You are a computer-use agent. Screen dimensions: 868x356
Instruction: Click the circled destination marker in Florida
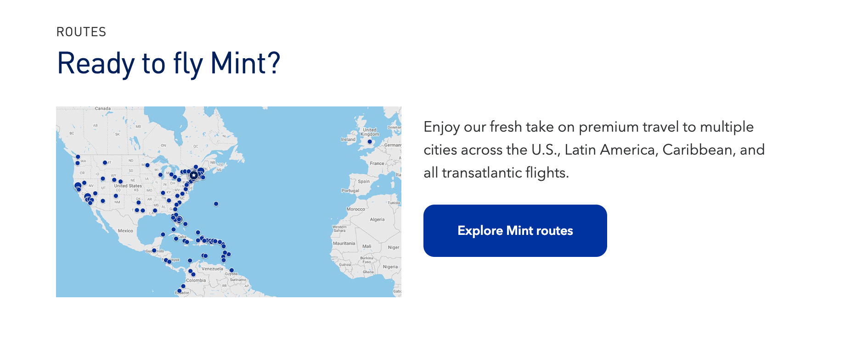[179, 219]
